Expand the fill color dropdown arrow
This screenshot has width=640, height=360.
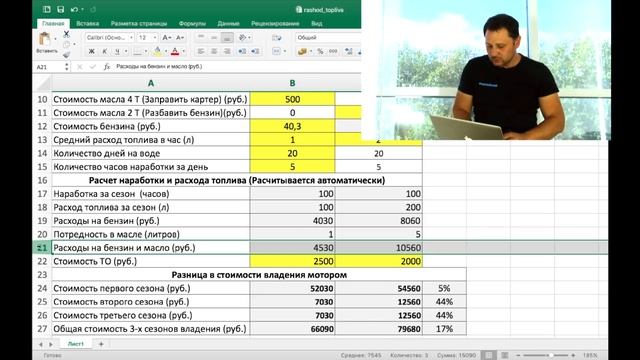click(166, 51)
